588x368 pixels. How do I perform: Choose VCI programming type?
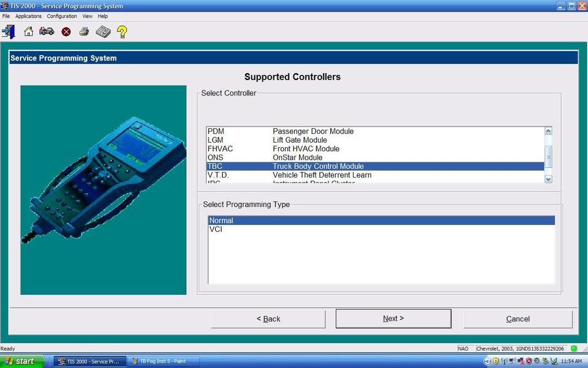pyautogui.click(x=216, y=229)
